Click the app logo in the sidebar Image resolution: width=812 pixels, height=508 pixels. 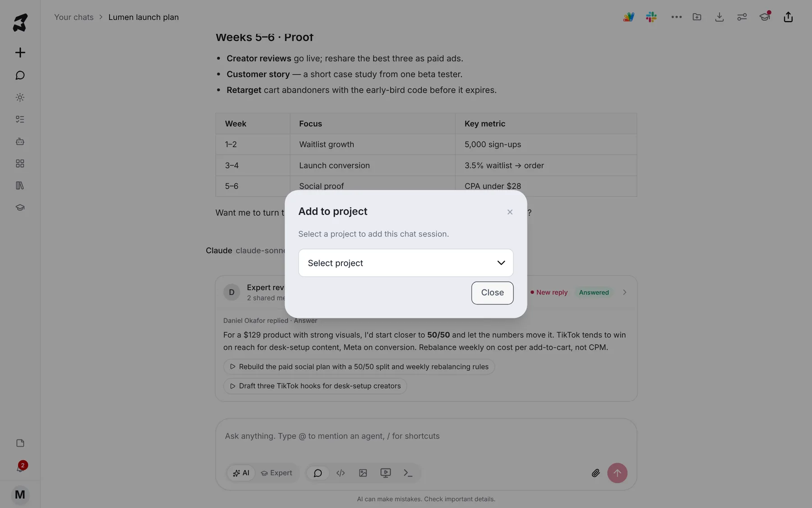20,22
